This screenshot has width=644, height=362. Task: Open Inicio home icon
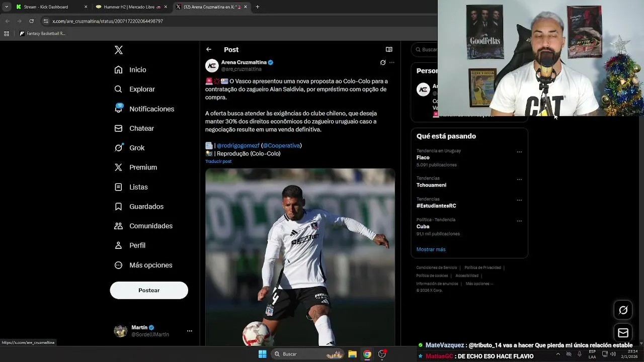coord(118,70)
